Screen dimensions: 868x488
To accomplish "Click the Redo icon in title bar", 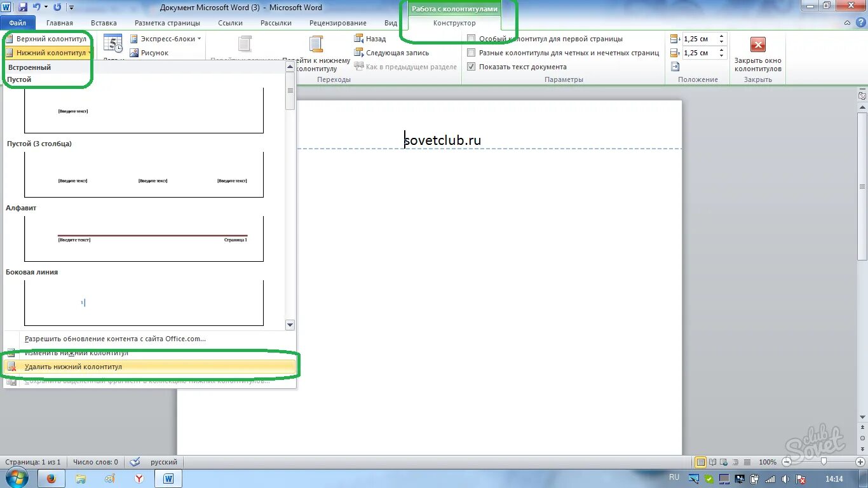I will coord(57,8).
